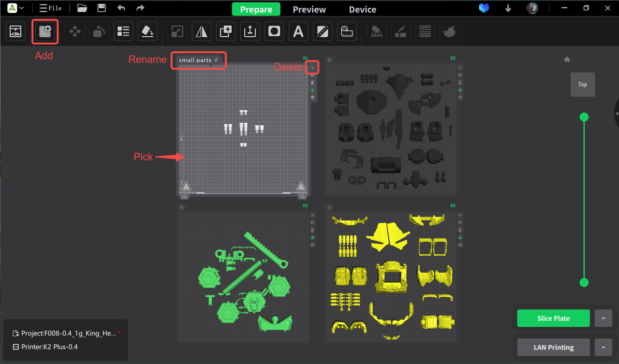This screenshot has width=619, height=364.
Task: Open project folder icon in title bar
Action: [x=82, y=8]
